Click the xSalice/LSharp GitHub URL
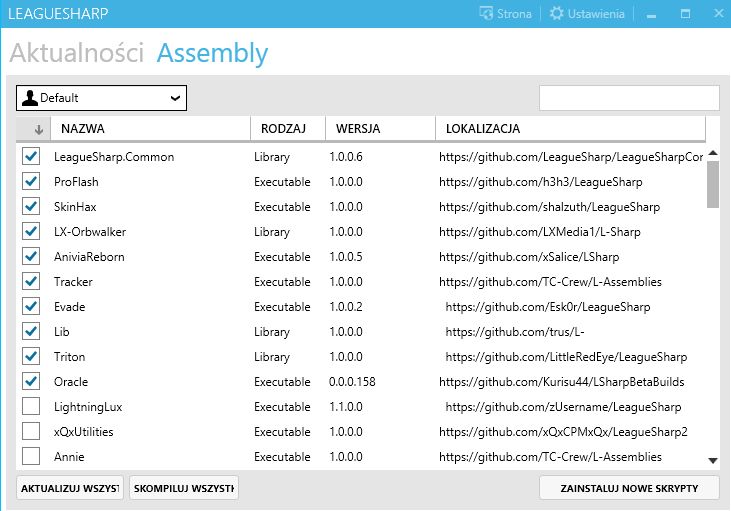Viewport: 731px width, 511px height. [x=529, y=257]
